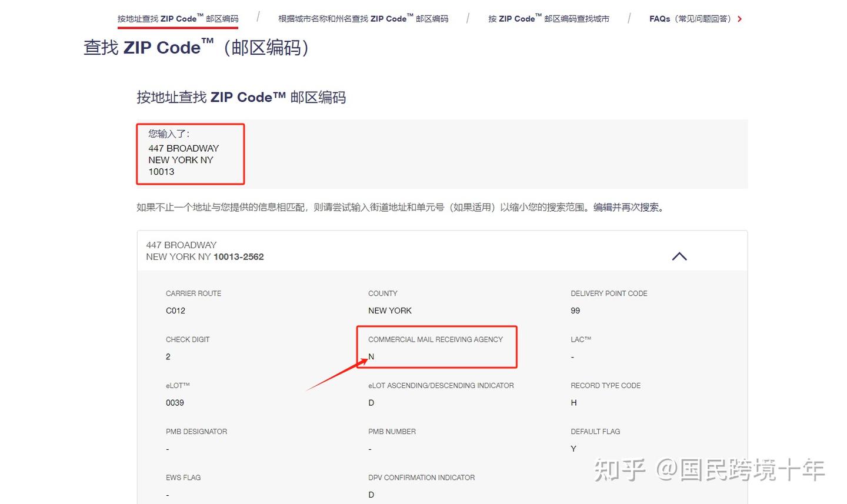Open the address ZIP Code lookup tab
847x504 pixels.
tap(178, 19)
